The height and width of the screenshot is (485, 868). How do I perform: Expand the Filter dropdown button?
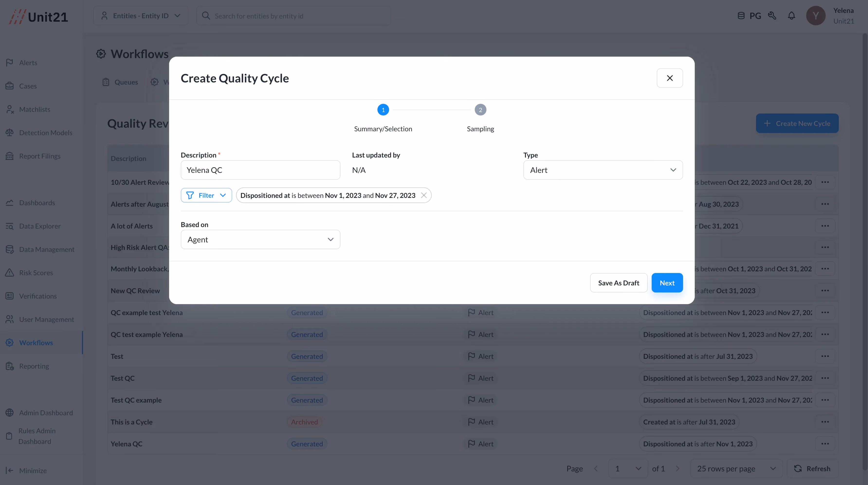click(x=206, y=195)
